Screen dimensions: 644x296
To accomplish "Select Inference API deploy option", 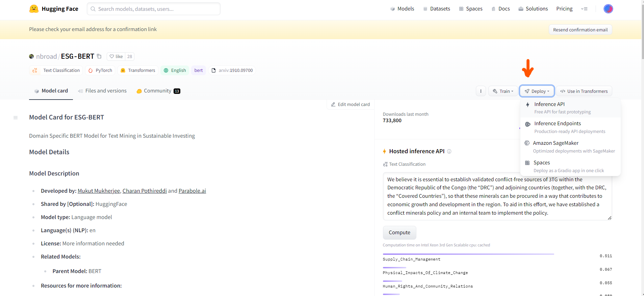I will coord(570,108).
